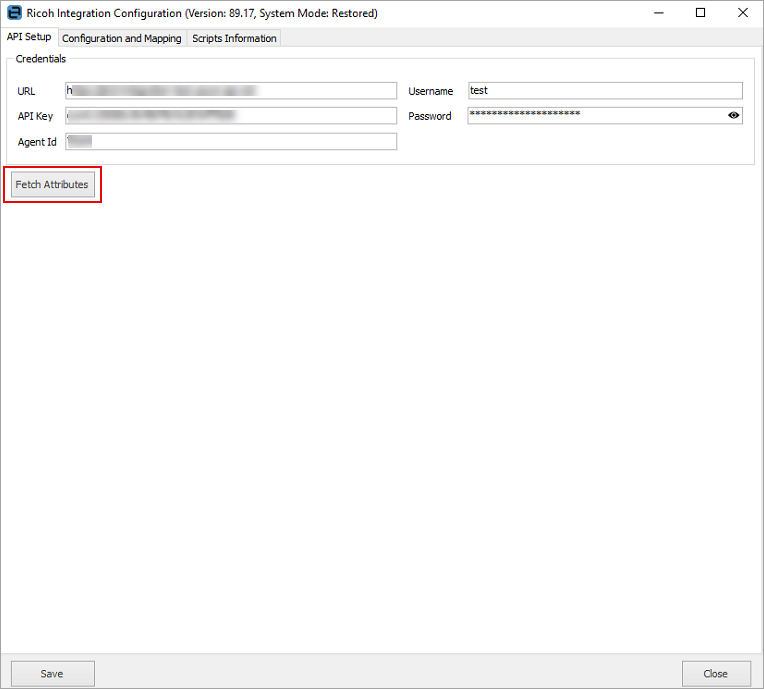Click the URL label

pyautogui.click(x=26, y=91)
